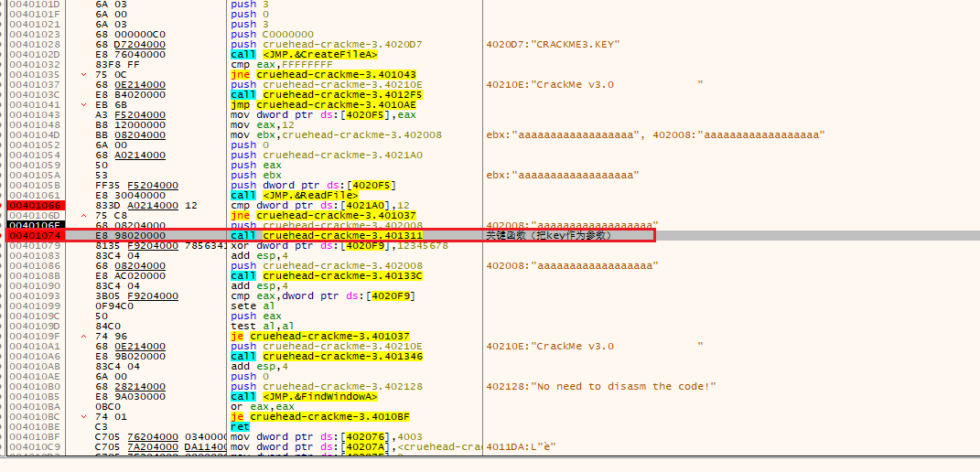Image resolution: width=980 pixels, height=472 pixels.
Task: Select je cruehead-crackme-3.401037 instruction
Action: (x=320, y=336)
